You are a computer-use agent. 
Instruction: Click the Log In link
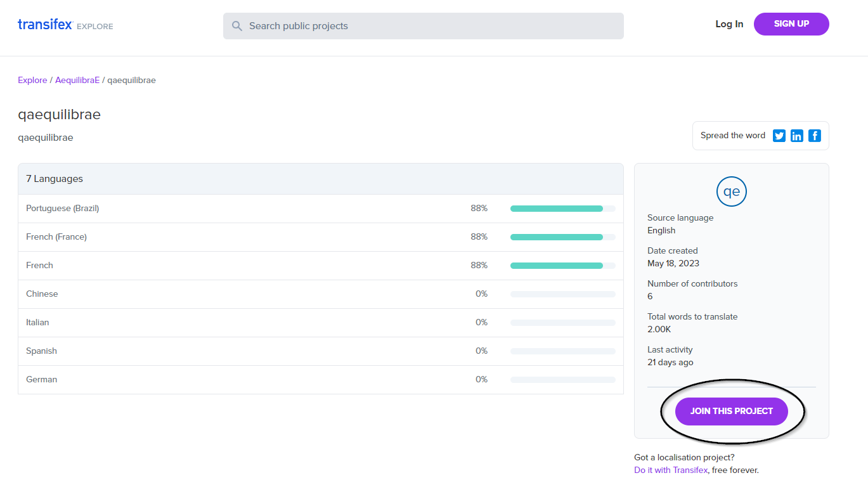(729, 24)
